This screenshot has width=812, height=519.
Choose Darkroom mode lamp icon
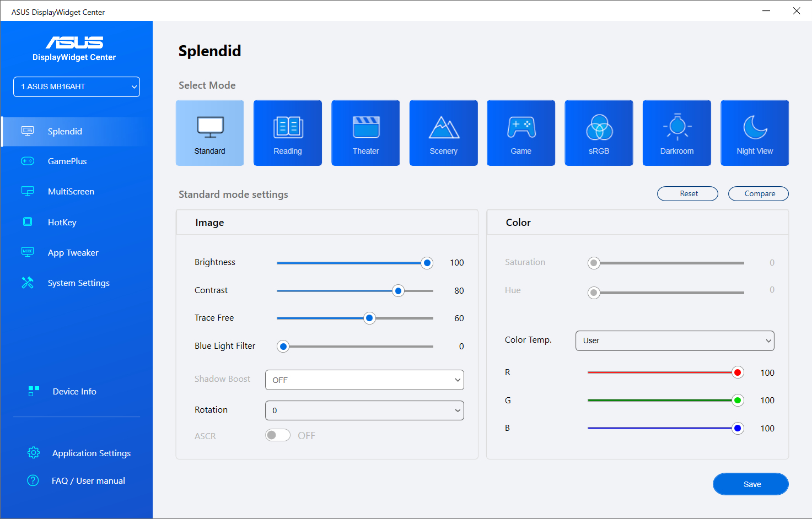click(x=677, y=127)
